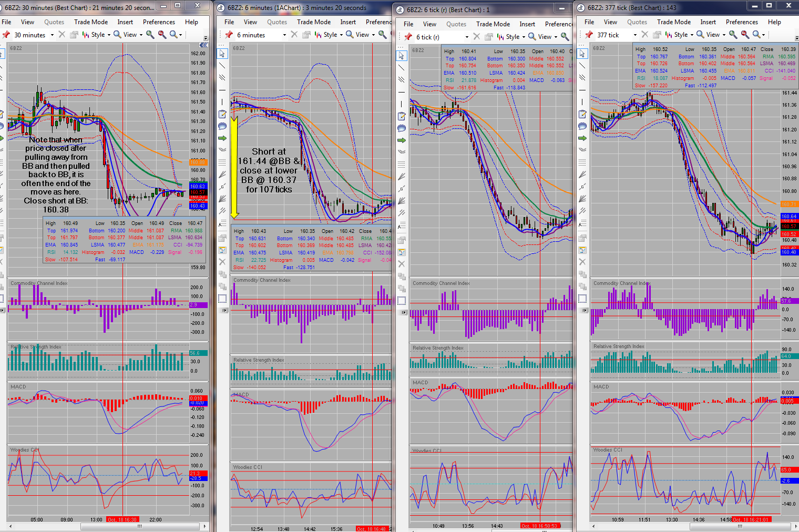The width and height of the screenshot is (799, 532).
Task: Toggle the red pushpin in 6 minutes toolbar
Action: 229,35
